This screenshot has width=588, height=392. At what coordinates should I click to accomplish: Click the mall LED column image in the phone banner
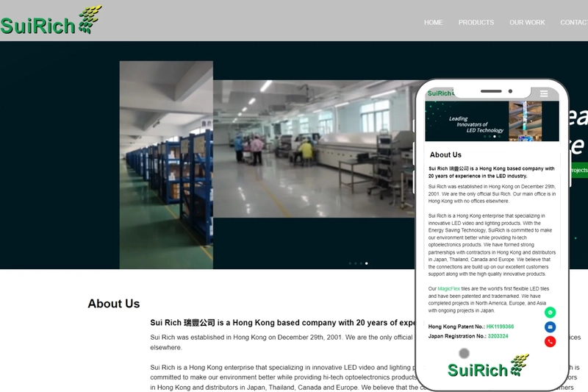coord(525,121)
